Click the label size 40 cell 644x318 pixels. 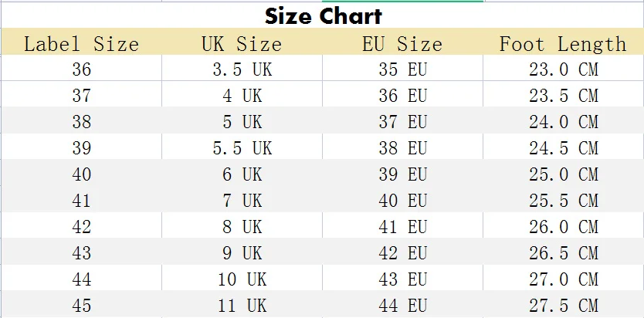point(81,173)
